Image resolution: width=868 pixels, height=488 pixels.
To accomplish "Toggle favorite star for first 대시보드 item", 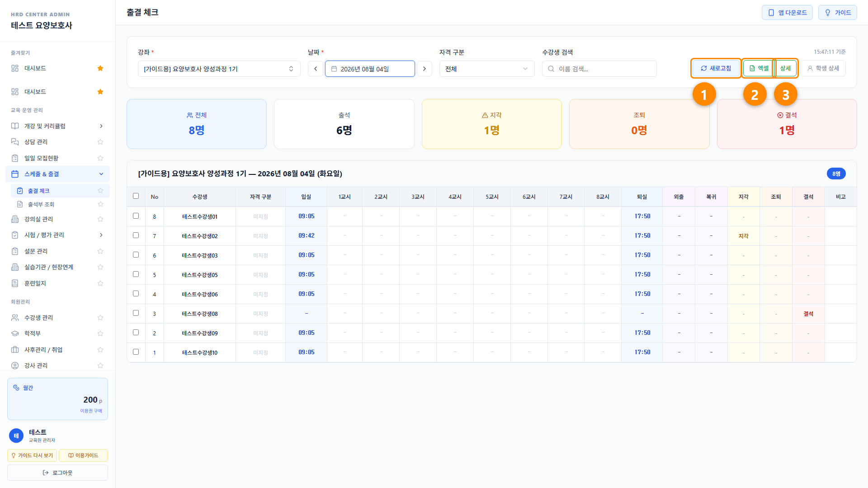I will point(100,68).
